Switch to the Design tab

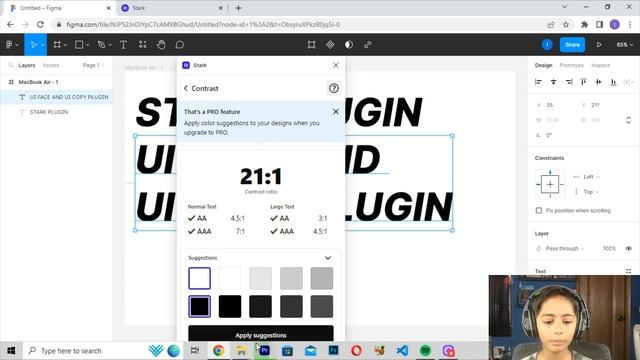tap(543, 65)
